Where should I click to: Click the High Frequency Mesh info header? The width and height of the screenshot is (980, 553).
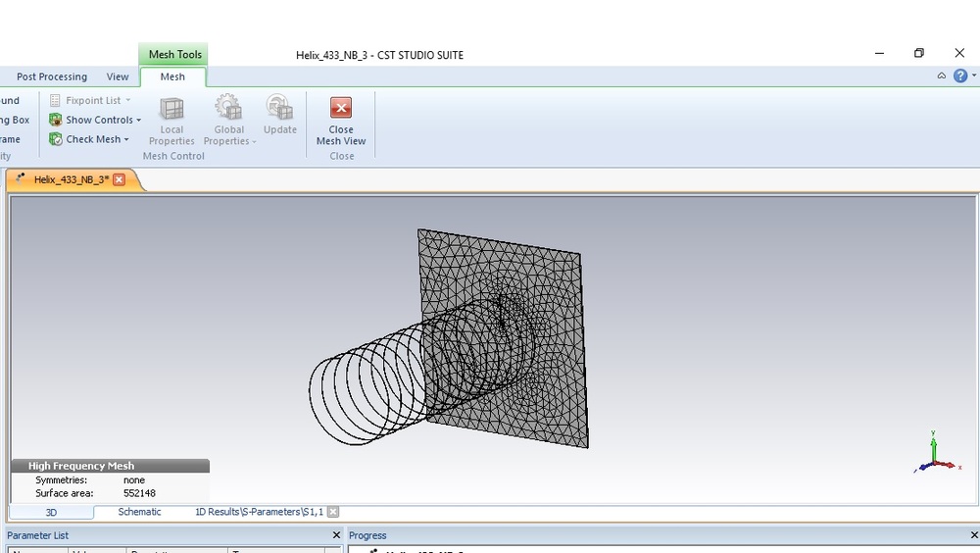coord(110,466)
